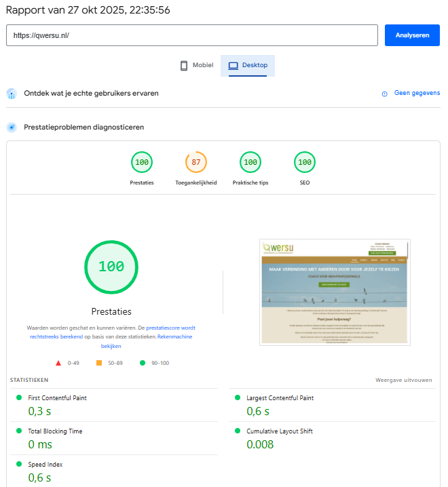Expand the Largest Contentful Paint metric
The width and height of the screenshot is (448, 487).
point(280,398)
